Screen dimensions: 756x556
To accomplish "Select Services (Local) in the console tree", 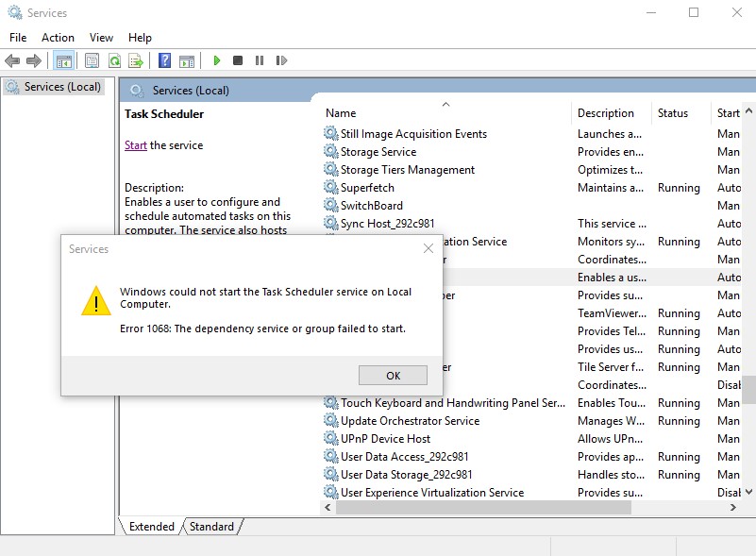I will click(x=62, y=87).
